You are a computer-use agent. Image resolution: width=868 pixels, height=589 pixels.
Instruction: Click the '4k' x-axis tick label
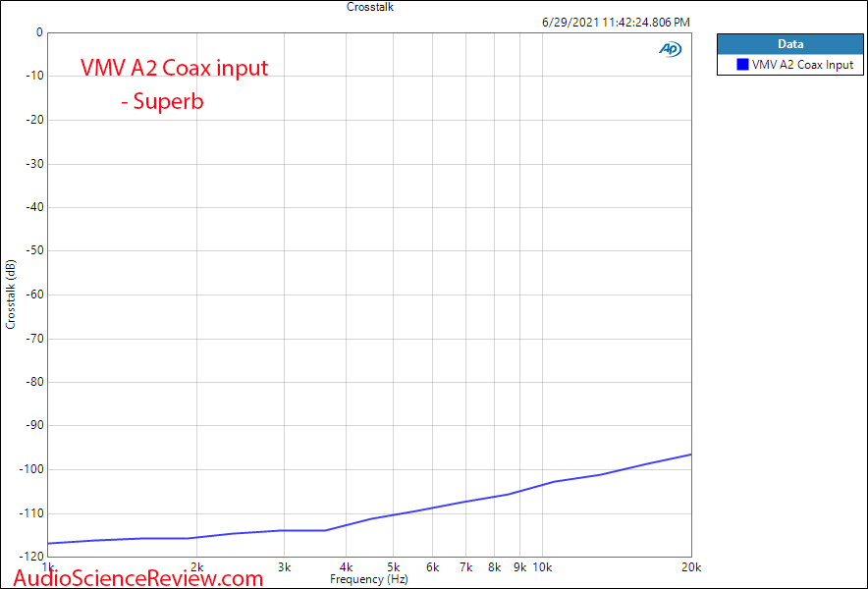347,567
